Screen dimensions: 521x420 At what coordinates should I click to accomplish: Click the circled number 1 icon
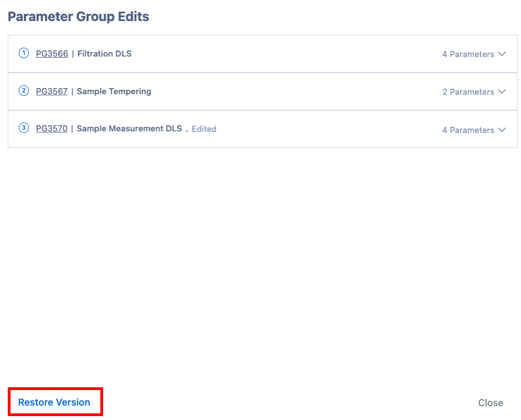point(24,53)
